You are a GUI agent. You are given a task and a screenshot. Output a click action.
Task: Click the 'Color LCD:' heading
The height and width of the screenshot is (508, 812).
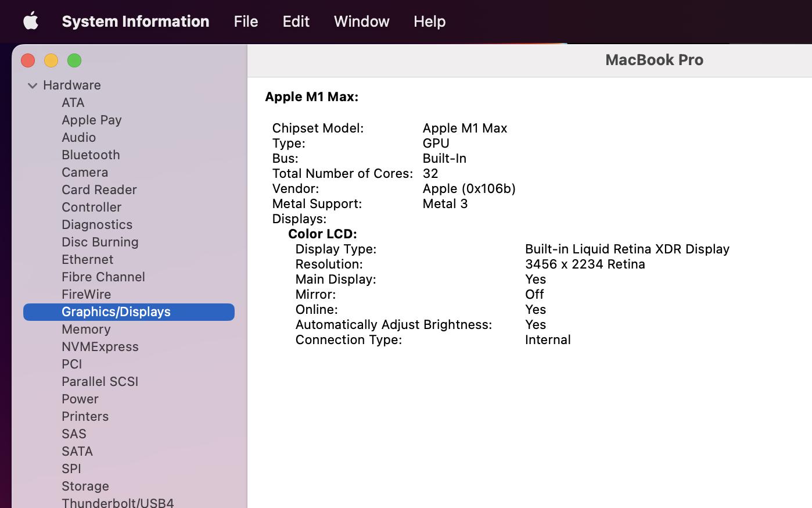322,234
